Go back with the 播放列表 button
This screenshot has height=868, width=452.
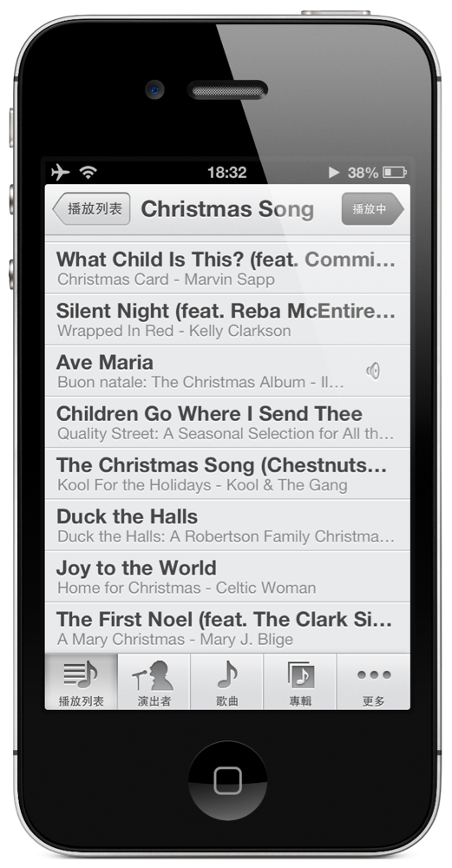[x=91, y=208]
